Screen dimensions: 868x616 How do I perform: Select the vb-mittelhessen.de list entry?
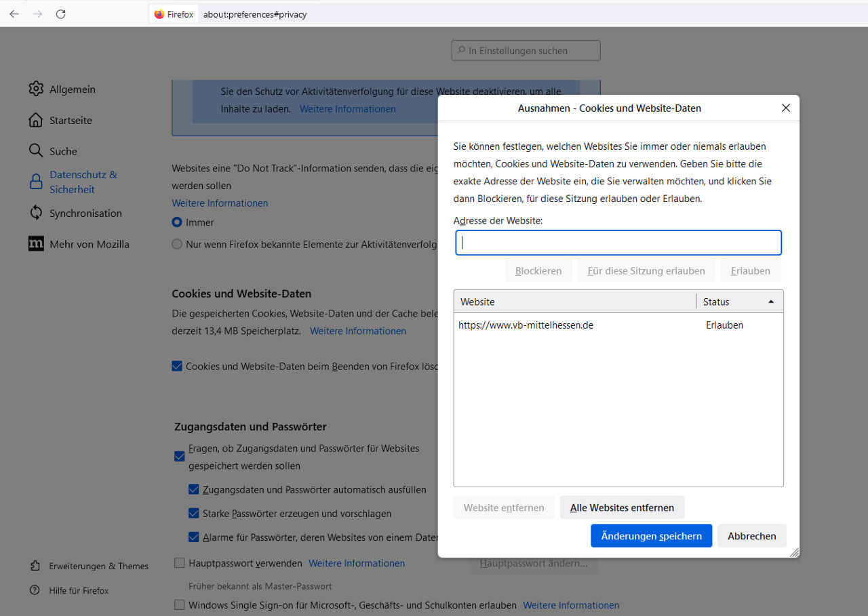click(526, 325)
